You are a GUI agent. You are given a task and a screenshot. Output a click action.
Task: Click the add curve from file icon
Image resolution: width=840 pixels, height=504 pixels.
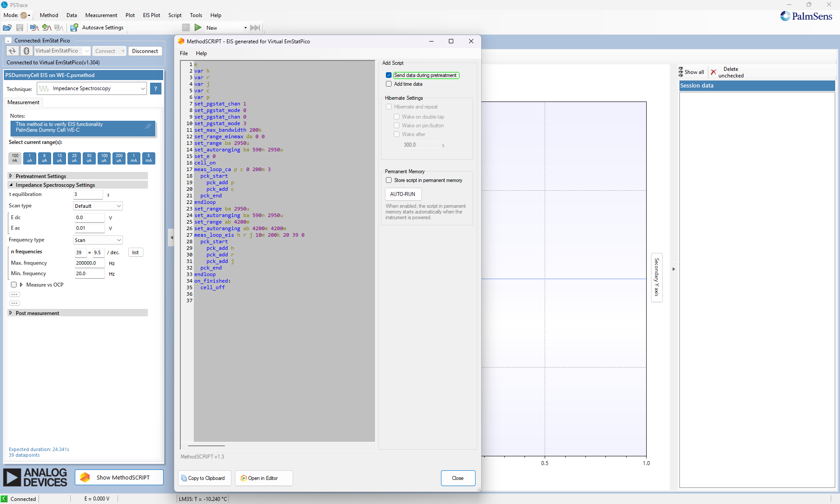coord(46,28)
